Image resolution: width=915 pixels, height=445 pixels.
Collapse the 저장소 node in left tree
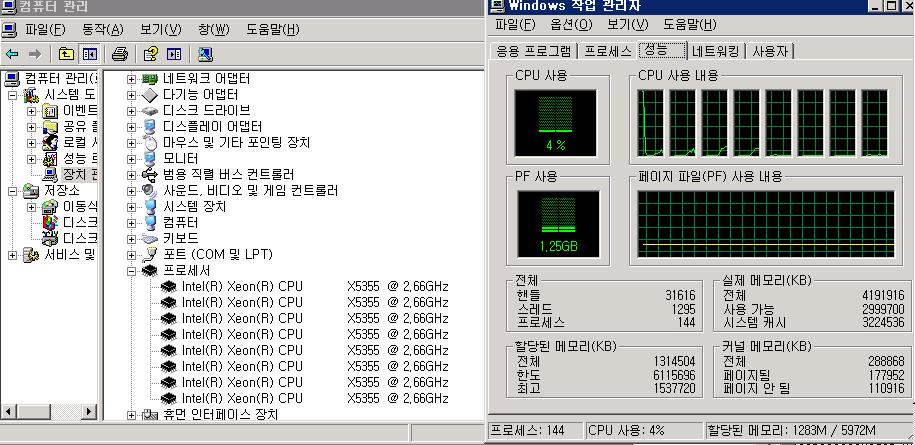(x=12, y=191)
